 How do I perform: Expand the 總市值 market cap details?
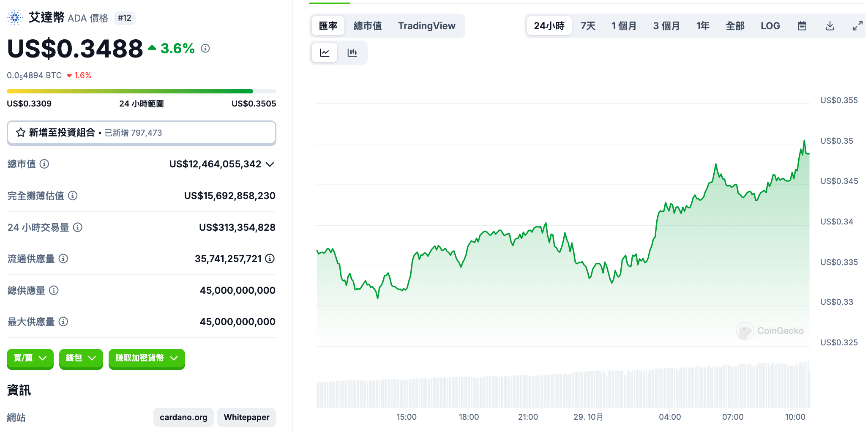pyautogui.click(x=270, y=164)
